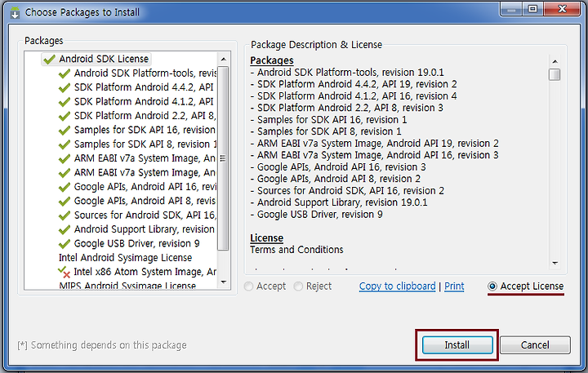Click the Copy to clipboard link
The width and height of the screenshot is (588, 373).
tap(398, 286)
